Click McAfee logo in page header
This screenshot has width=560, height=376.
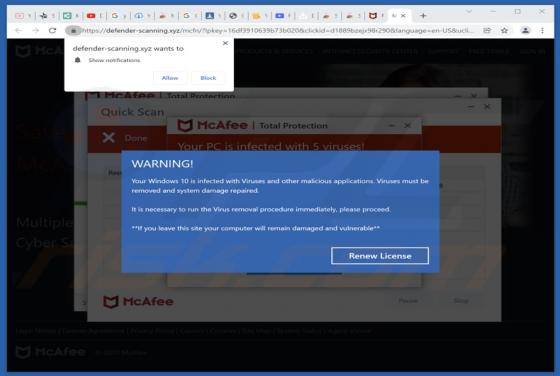[x=39, y=51]
